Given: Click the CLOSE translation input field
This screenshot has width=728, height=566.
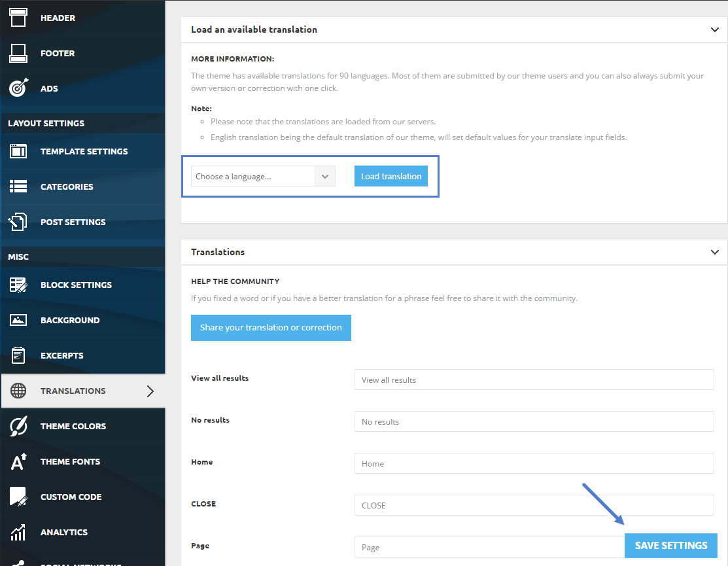Looking at the screenshot, I should click(534, 505).
